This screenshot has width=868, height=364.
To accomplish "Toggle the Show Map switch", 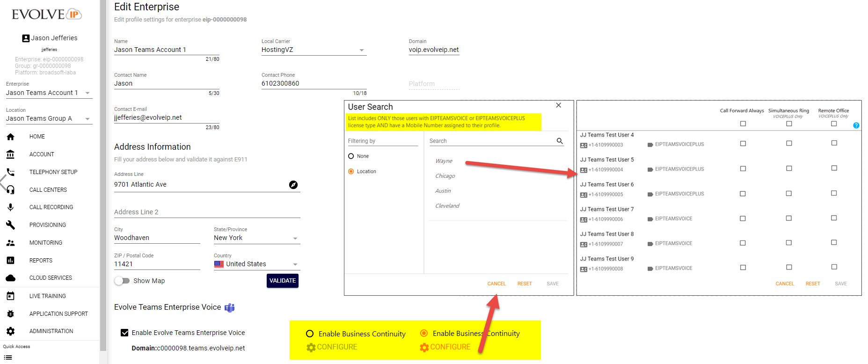I will [x=122, y=281].
